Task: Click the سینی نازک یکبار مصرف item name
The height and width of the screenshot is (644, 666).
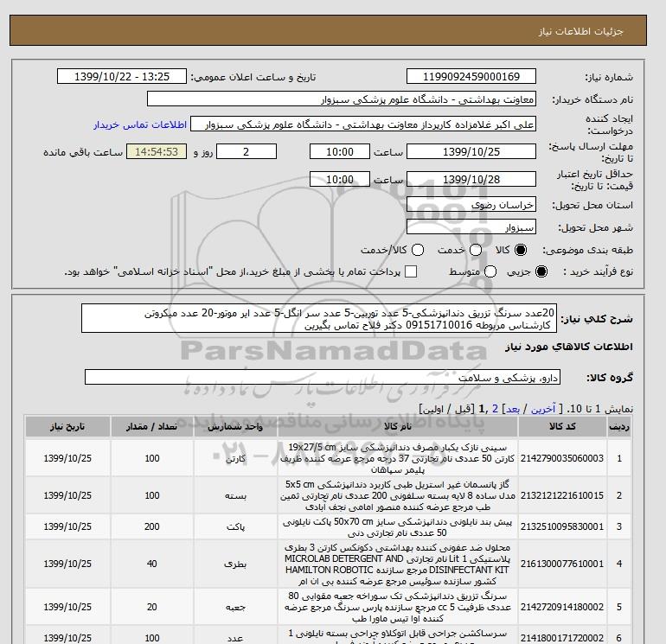Action: [x=398, y=458]
